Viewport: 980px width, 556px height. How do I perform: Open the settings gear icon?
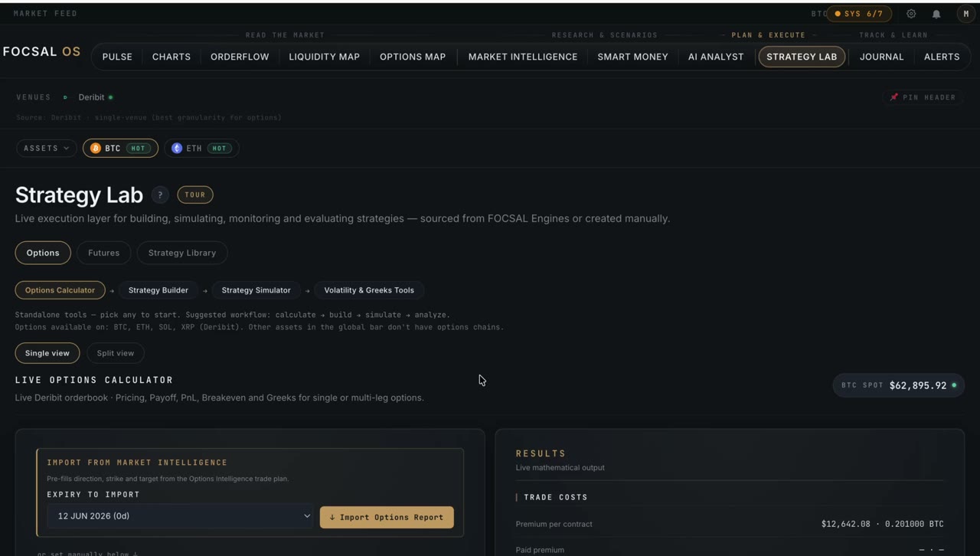pyautogui.click(x=911, y=14)
